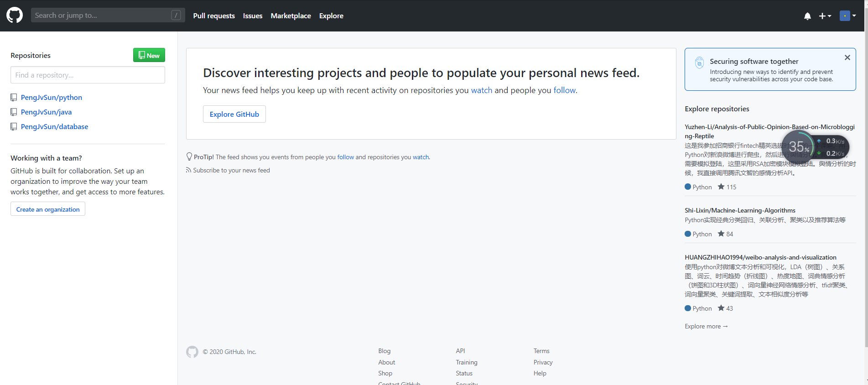Viewport: 868px width, 385px height.
Task: Click the RSS icon beside Subscribe
Action: tap(188, 170)
